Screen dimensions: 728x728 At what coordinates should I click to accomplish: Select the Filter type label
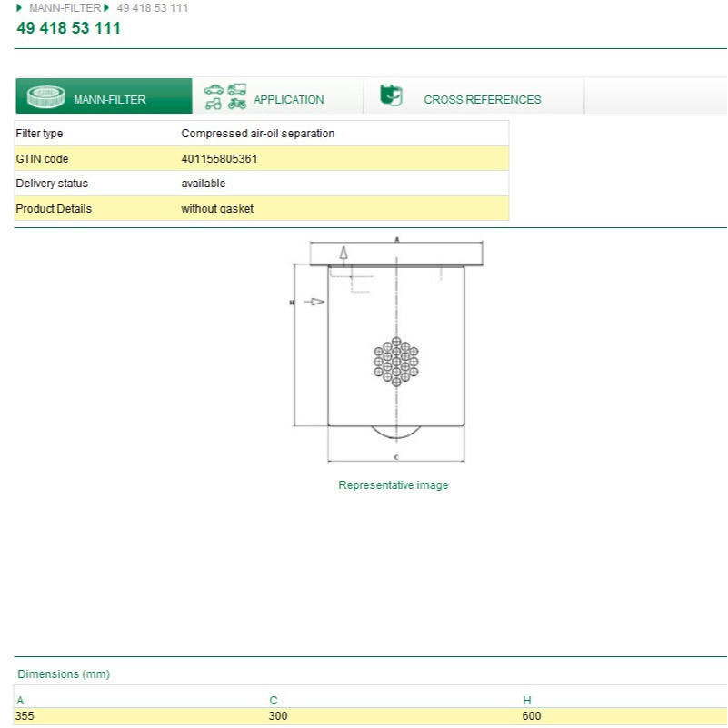click(x=39, y=134)
